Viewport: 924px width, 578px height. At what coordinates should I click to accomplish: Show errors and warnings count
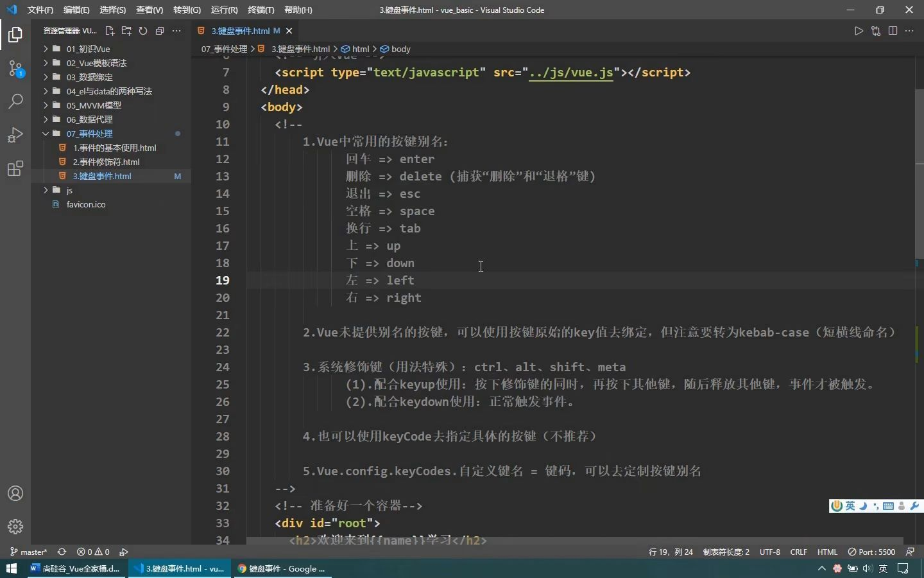point(93,552)
